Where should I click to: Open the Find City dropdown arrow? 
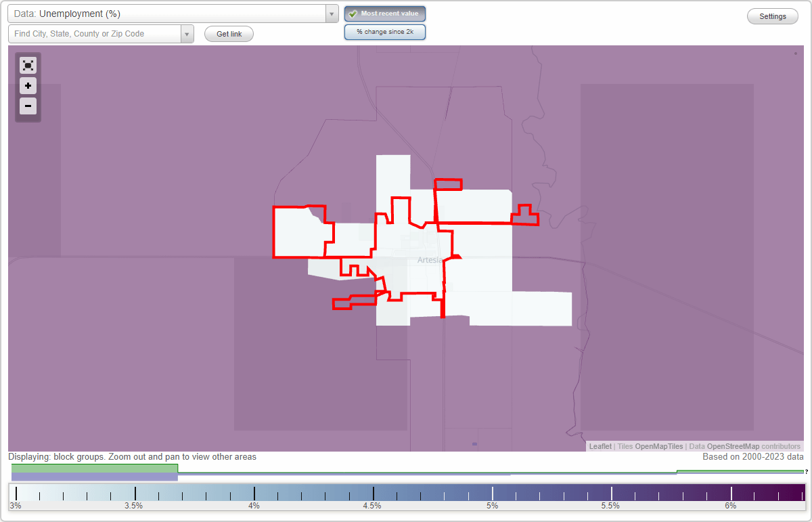(x=187, y=33)
